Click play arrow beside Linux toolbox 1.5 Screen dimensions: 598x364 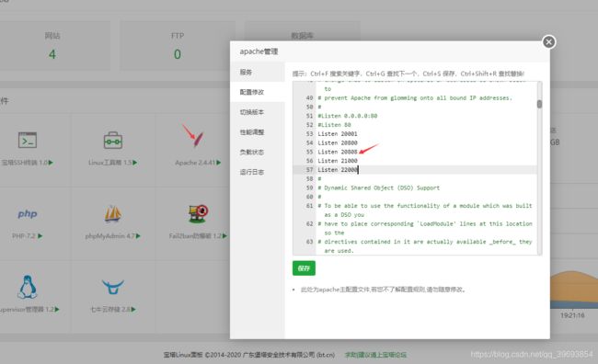tap(135, 163)
